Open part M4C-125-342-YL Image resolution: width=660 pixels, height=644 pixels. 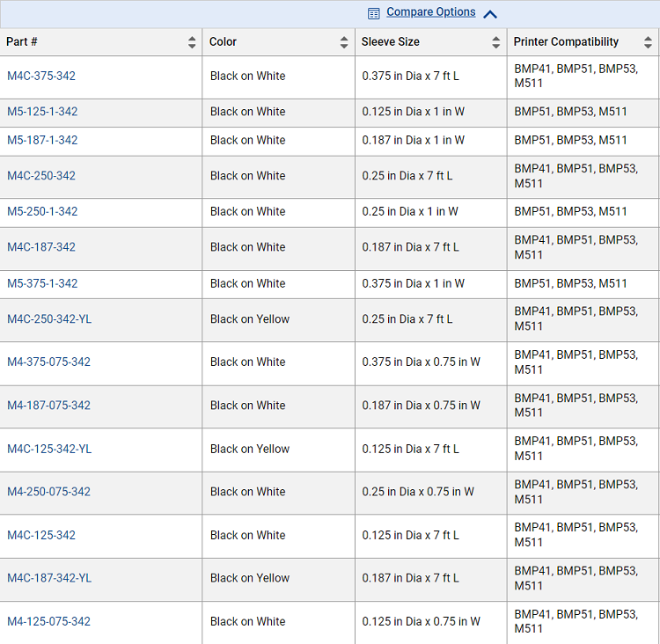pyautogui.click(x=49, y=449)
